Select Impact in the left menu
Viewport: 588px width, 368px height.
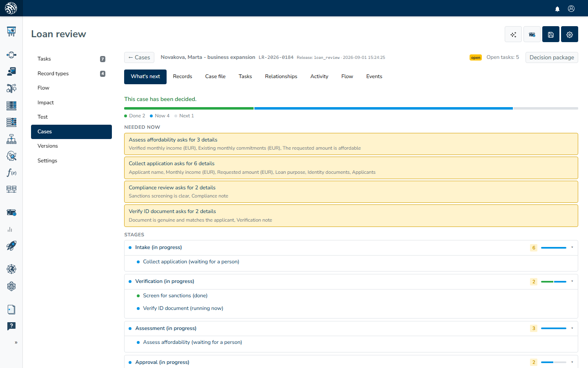tap(71, 103)
